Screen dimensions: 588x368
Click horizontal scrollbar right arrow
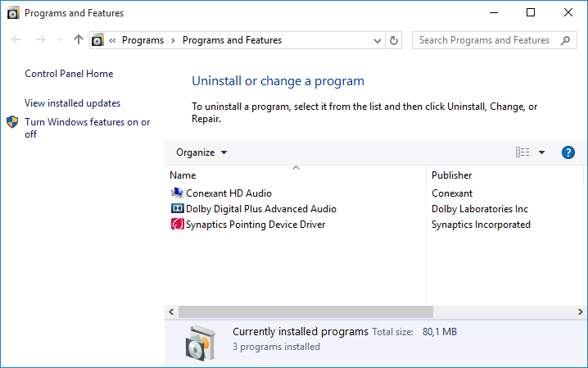point(580,311)
